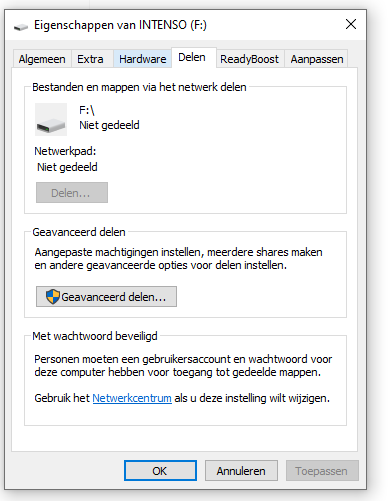
Task: Click the Toepassen button
Action: tap(322, 471)
